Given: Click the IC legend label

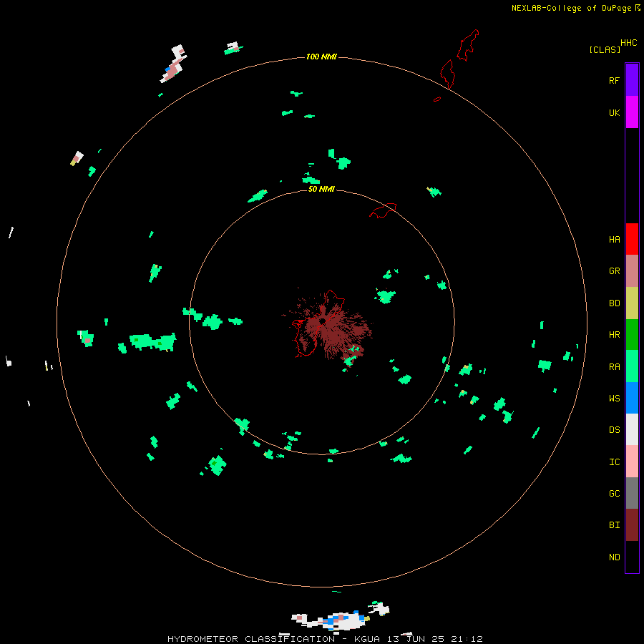Looking at the screenshot, I should [614, 462].
